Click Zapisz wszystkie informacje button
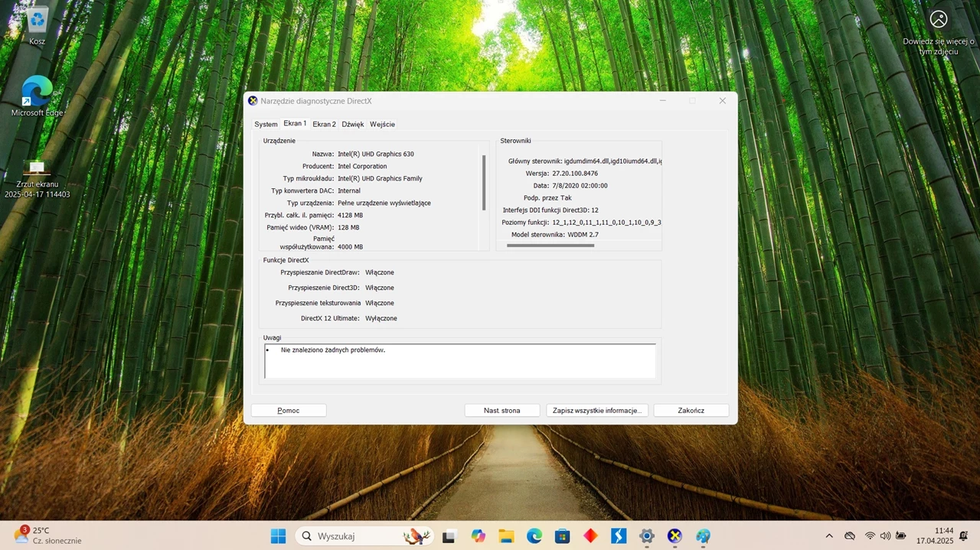980x550 pixels. pyautogui.click(x=597, y=411)
